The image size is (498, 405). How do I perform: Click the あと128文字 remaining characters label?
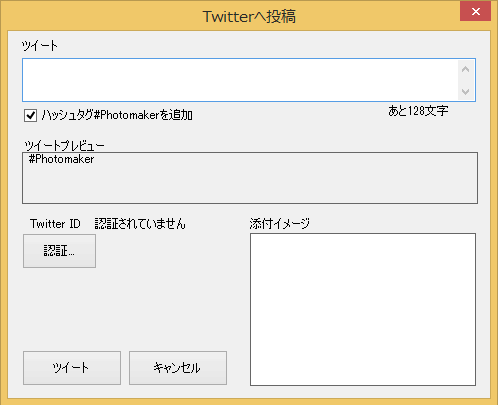418,111
